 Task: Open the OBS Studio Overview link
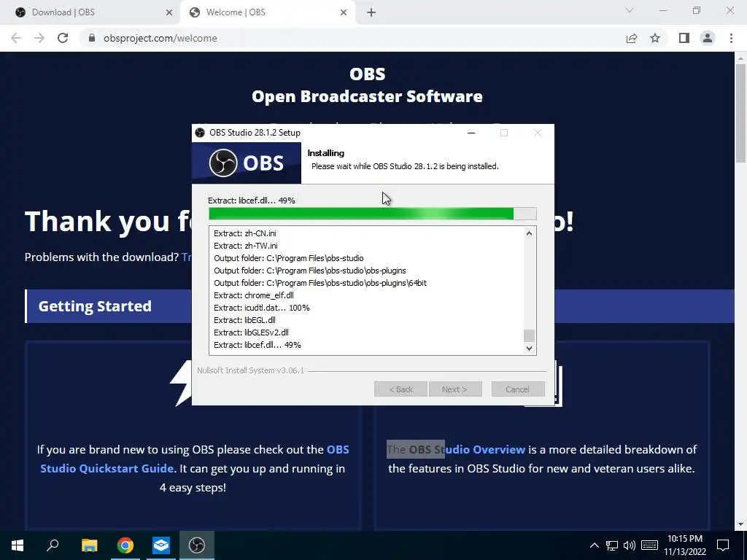coord(467,449)
